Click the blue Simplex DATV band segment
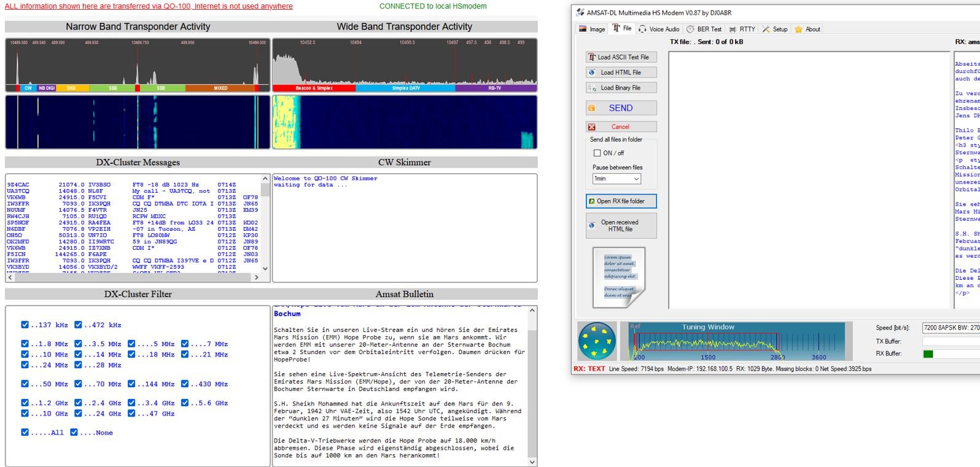Viewport: 980px width, 467px height. click(406, 88)
